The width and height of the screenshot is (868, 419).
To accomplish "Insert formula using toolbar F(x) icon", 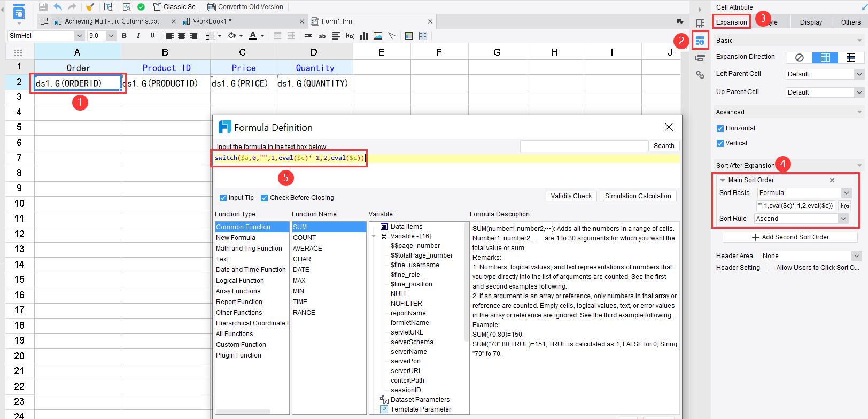I will [350, 36].
